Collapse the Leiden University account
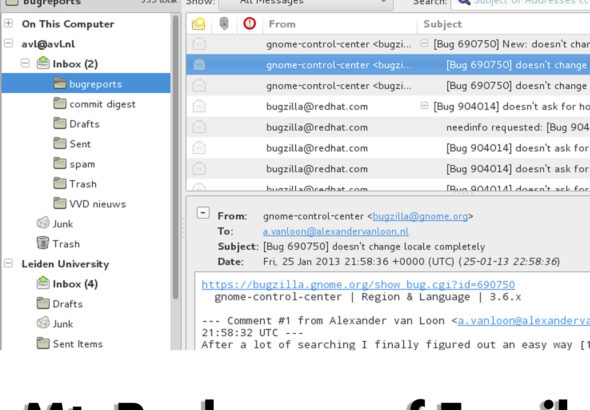This screenshot has width=590, height=410. coord(8,264)
